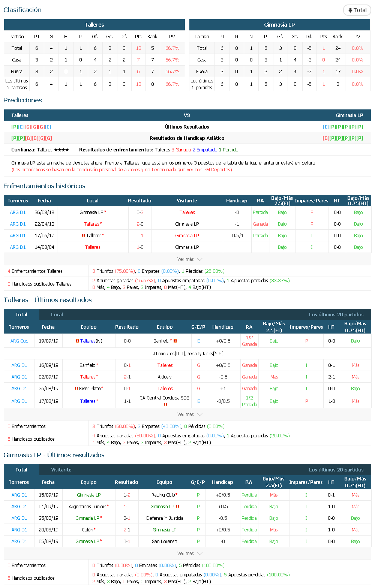Open ARG D1 link dated 17/06/17
The height and width of the screenshot is (588, 372).
[x=18, y=236]
